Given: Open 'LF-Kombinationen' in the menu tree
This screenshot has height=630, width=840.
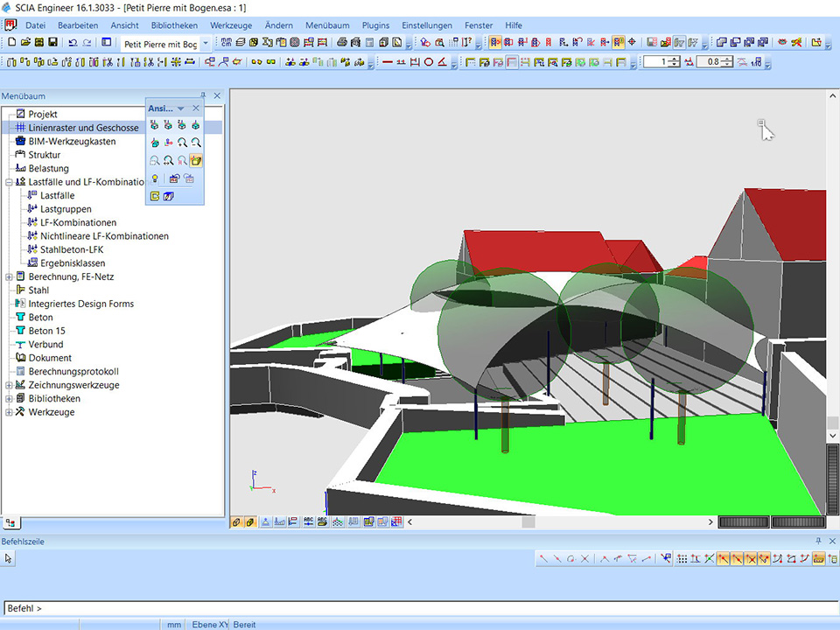Looking at the screenshot, I should 78,222.
